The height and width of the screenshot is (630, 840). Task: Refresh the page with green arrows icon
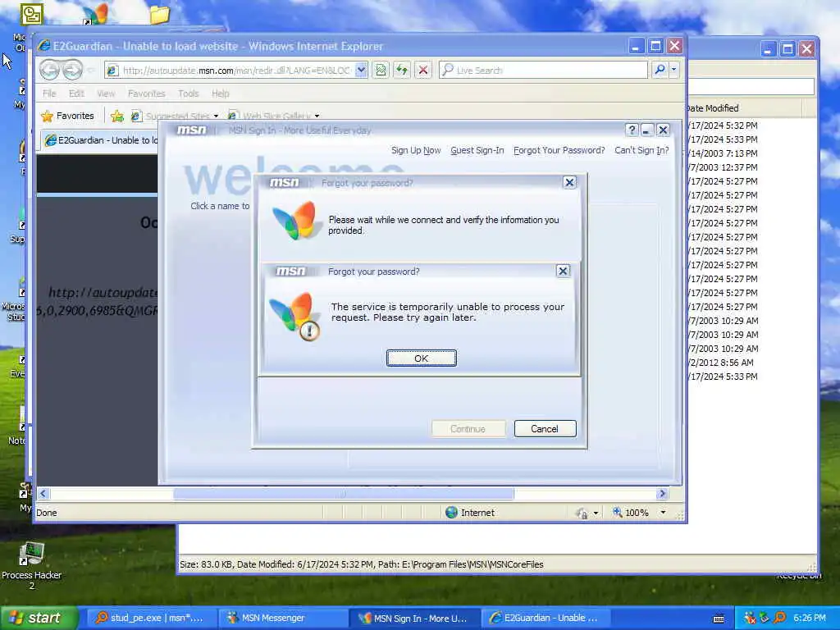coord(402,71)
